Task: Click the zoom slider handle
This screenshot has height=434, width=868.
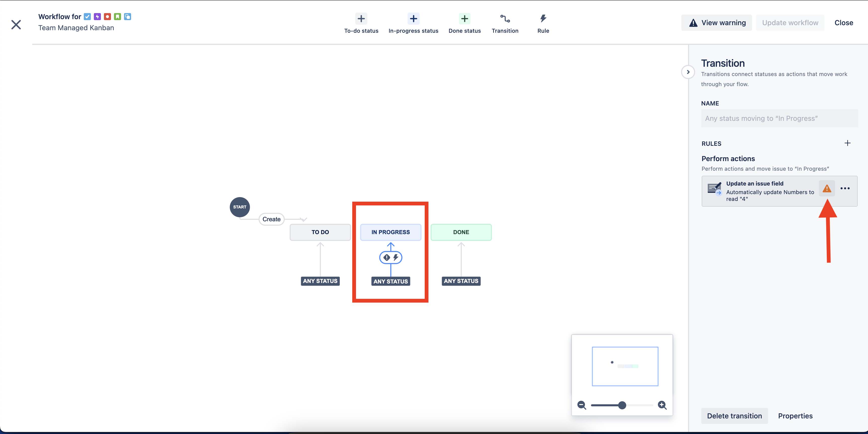Action: (x=622, y=405)
